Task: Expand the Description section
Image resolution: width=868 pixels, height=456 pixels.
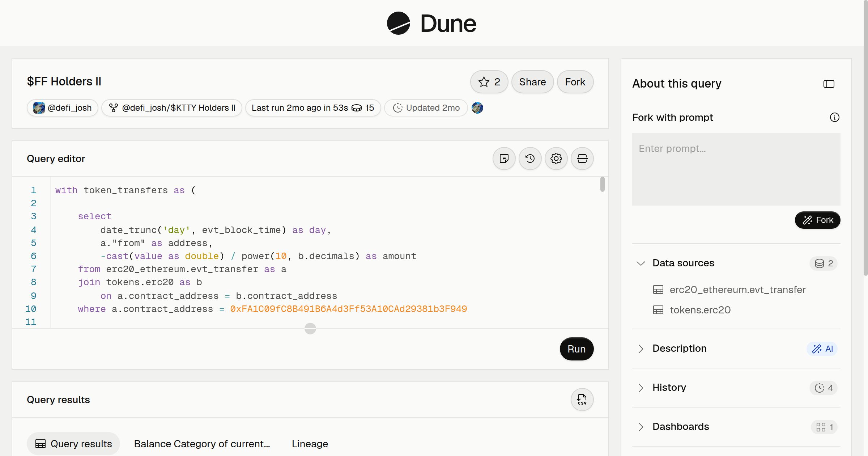Action: coord(641,349)
